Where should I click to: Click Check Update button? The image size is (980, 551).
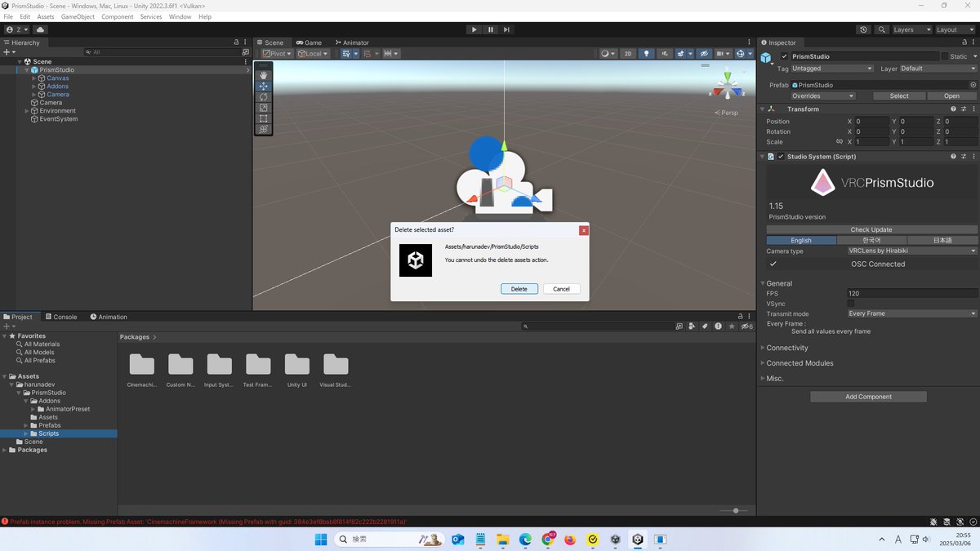(x=871, y=229)
